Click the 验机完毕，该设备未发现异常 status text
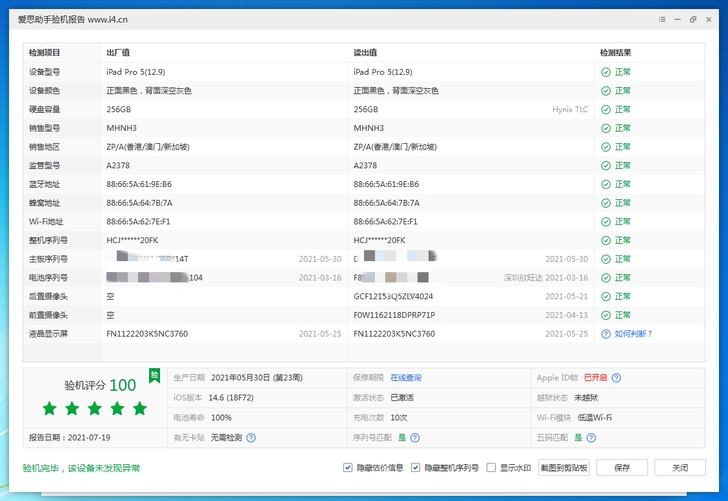 pos(81,468)
